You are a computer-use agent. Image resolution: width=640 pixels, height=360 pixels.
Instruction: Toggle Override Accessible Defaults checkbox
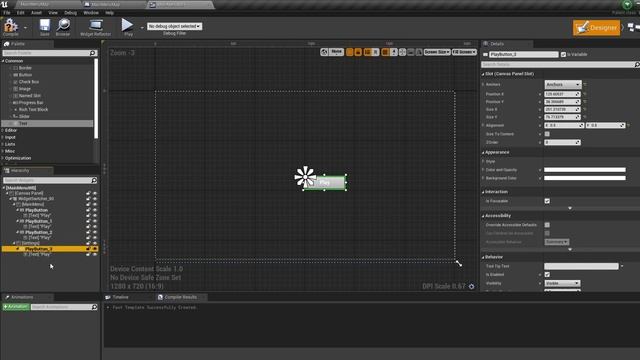pos(547,225)
